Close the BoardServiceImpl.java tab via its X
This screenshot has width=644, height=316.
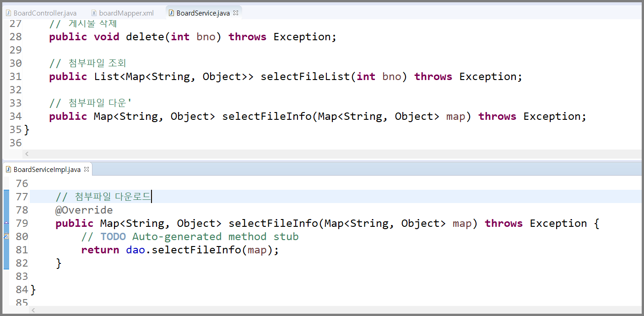(87, 170)
